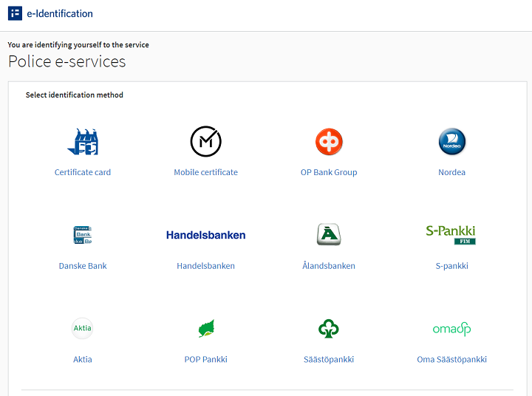532x396 pixels.
Task: Click the OP Bank Group label
Action: 329,172
